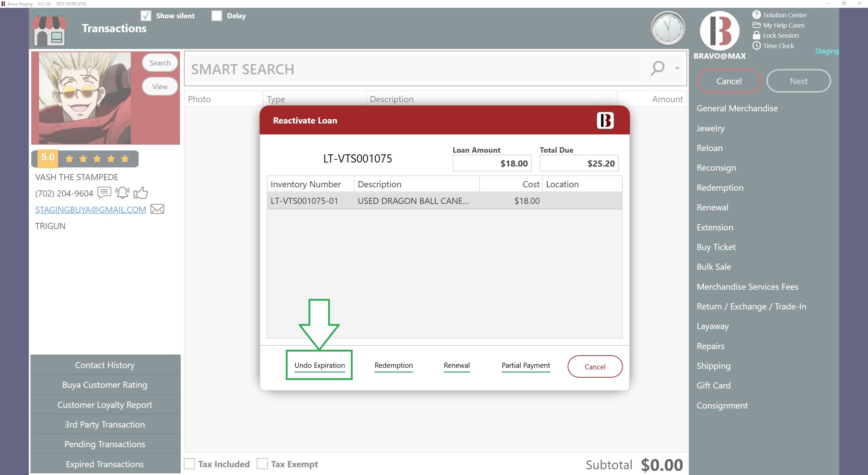Viewport: 868px width, 475px height.
Task: Open Return / Exchange / Trade-In
Action: (x=751, y=306)
